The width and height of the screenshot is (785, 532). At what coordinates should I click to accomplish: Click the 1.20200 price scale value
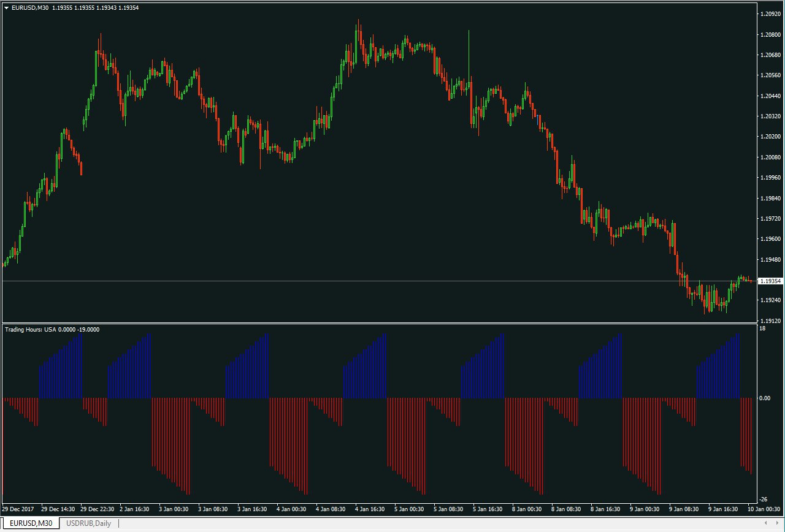tap(771, 137)
